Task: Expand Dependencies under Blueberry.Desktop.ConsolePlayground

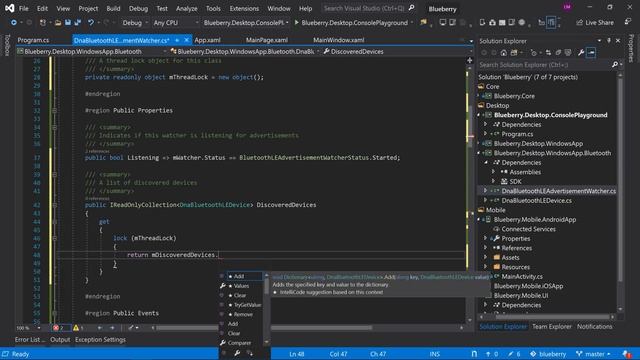Action: point(485,124)
